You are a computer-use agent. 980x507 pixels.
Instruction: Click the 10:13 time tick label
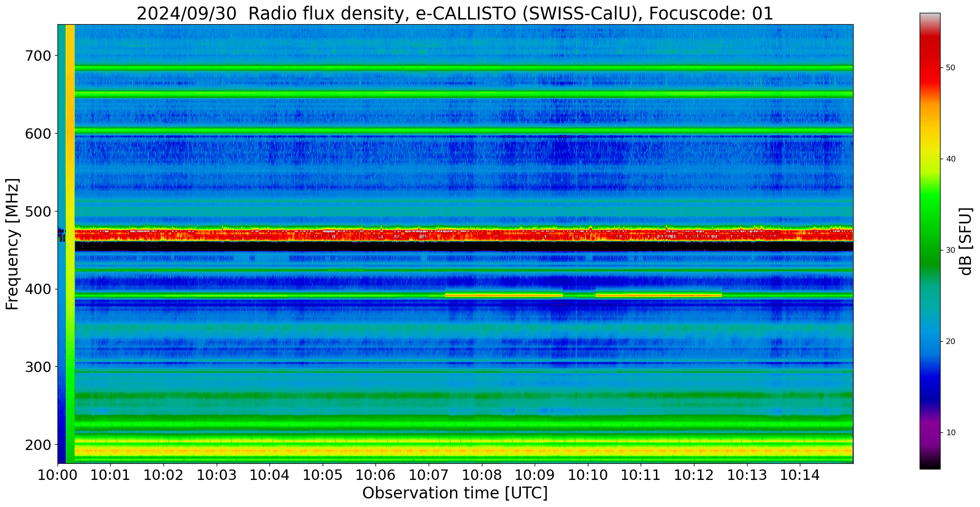[747, 475]
